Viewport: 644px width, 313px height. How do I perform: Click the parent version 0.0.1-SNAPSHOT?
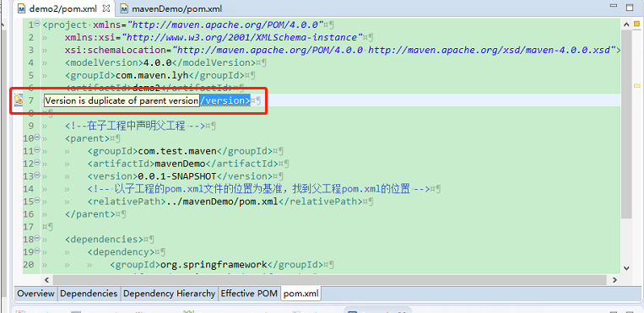177,176
